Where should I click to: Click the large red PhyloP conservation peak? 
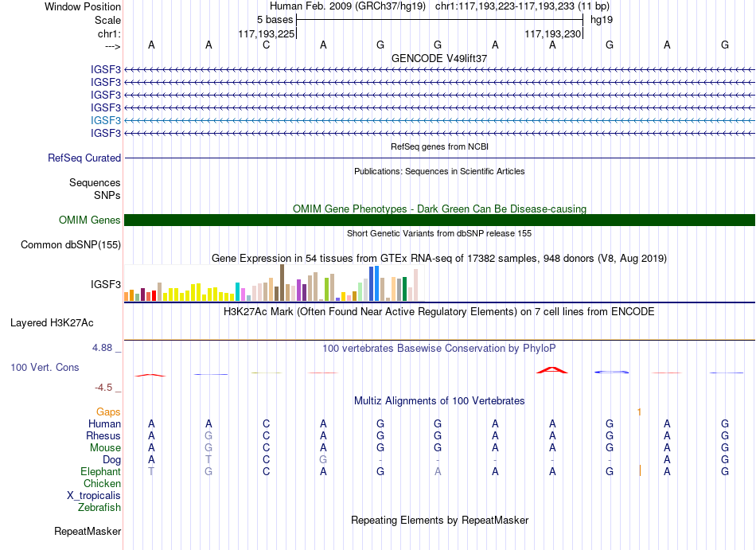pyautogui.click(x=552, y=370)
